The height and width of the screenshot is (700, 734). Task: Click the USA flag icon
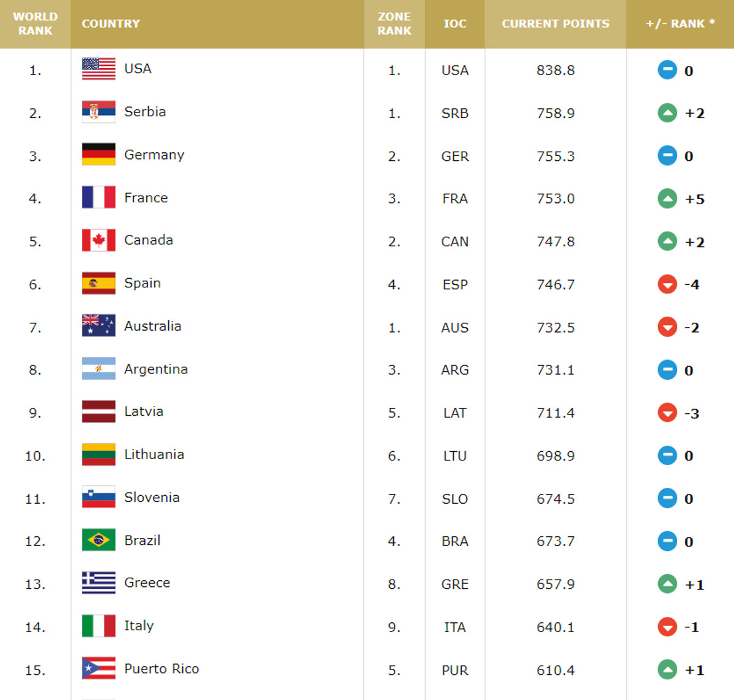coord(98,69)
